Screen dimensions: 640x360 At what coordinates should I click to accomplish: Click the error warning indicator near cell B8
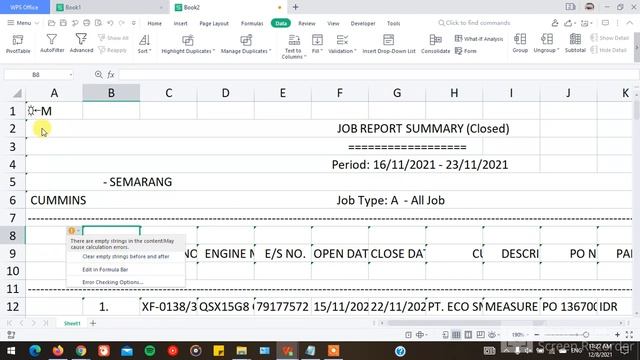point(72,231)
